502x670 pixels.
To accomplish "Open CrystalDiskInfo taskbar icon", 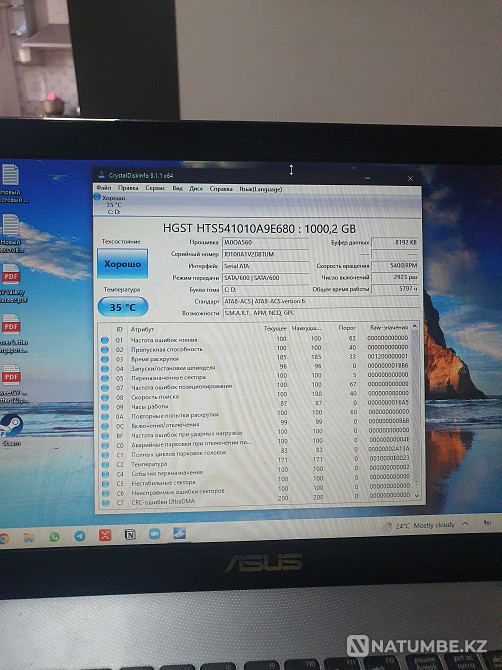I will coord(179,533).
